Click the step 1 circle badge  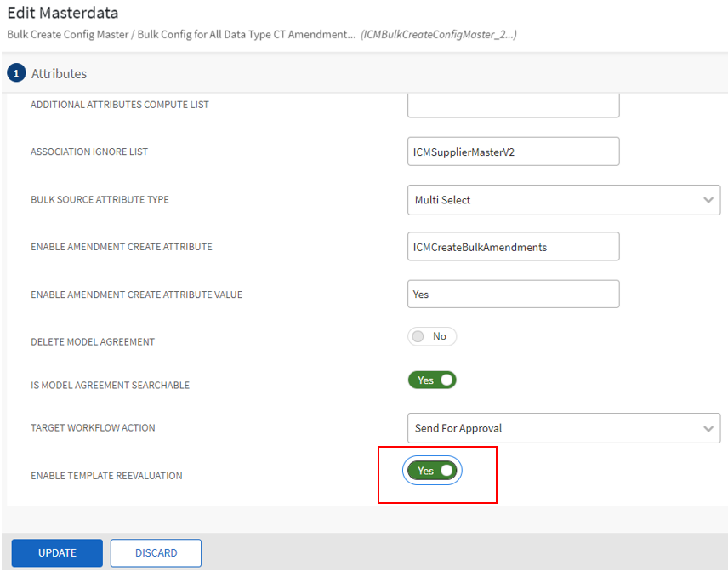[x=16, y=73]
